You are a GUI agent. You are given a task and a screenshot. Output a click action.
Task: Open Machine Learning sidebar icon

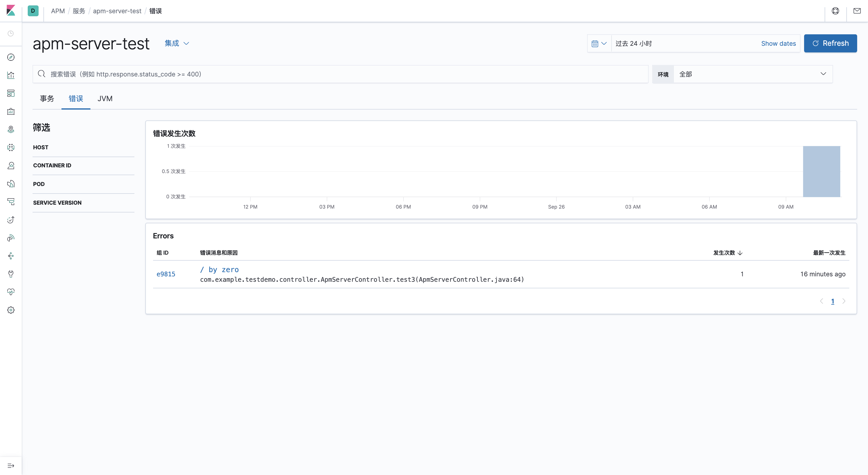click(x=11, y=147)
